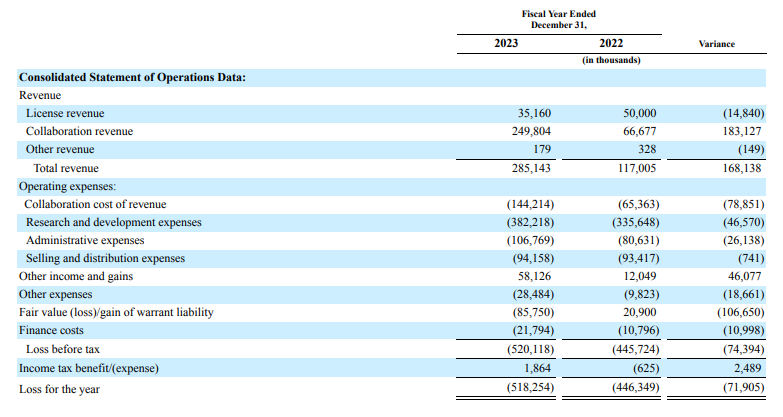Select Income tax 2022 value (625)
The image size is (783, 417).
click(x=644, y=368)
